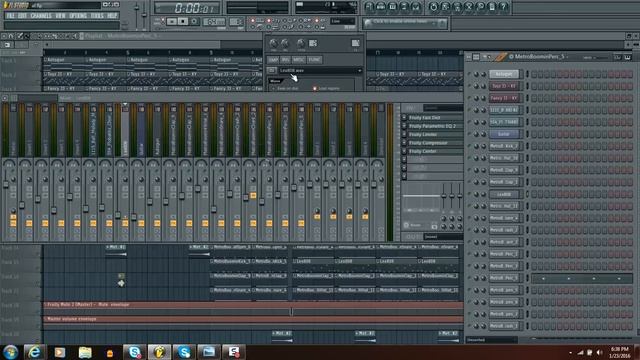The image size is (640, 360).
Task: Open the HELP menu
Action: (112, 16)
